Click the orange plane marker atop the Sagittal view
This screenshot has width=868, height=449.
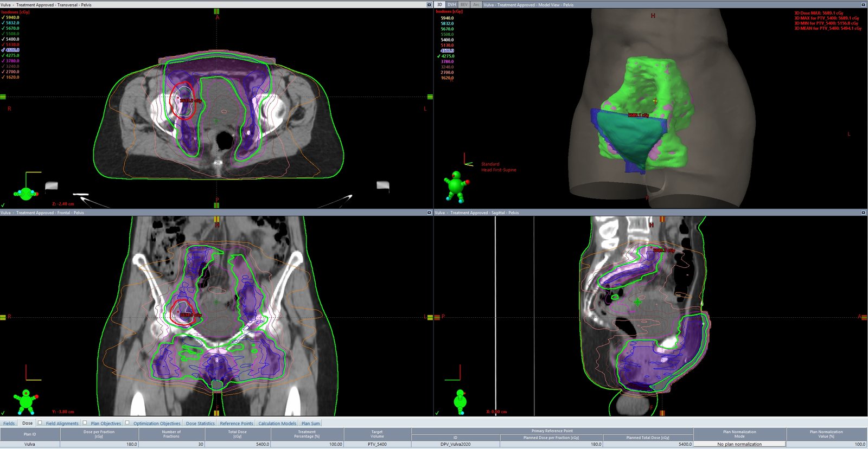pyautogui.click(x=662, y=219)
